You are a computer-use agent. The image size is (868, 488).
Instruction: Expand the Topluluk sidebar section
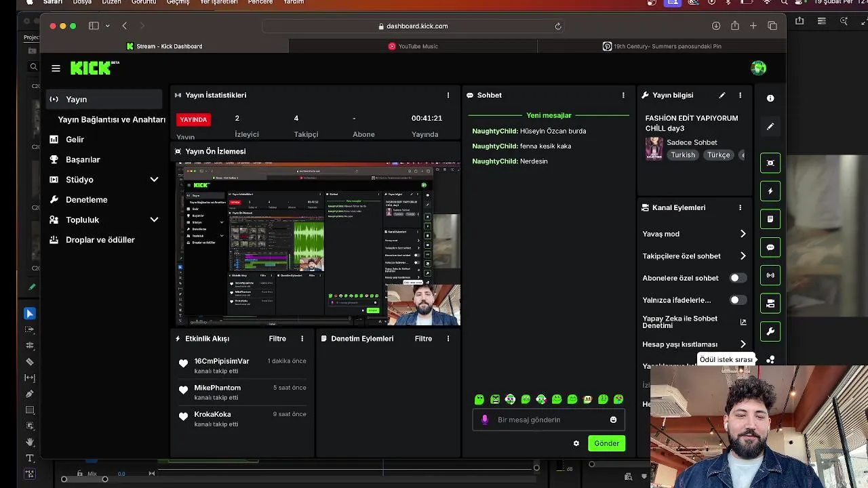154,220
